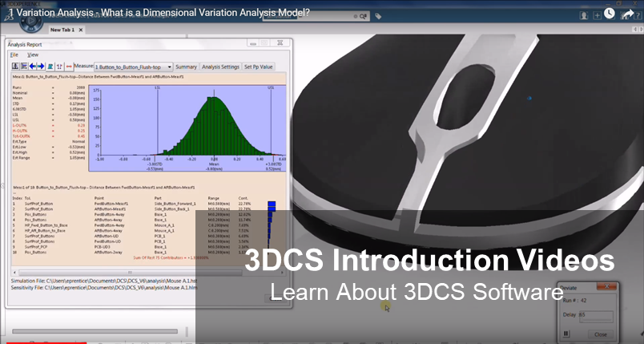Close New Tab 1 with its X
Image resolution: width=644 pixels, height=344 pixels.
point(80,30)
